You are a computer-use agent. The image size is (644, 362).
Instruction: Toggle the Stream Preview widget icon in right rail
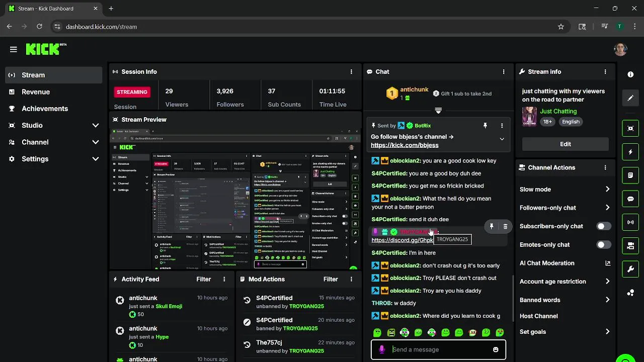pyautogui.click(x=630, y=128)
